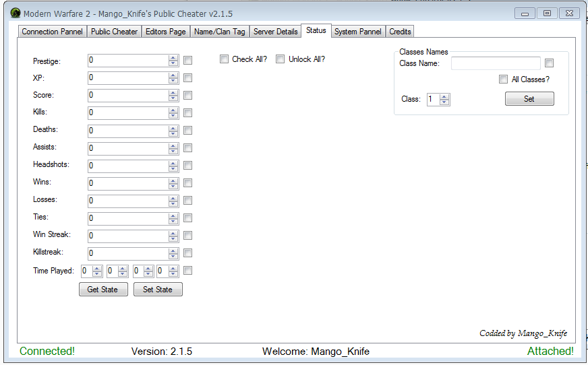Click the Get State button
This screenshot has width=588, height=365.
pyautogui.click(x=103, y=290)
